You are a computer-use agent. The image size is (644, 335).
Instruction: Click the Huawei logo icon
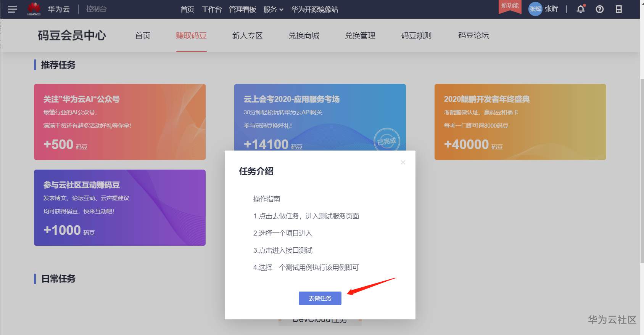click(34, 9)
